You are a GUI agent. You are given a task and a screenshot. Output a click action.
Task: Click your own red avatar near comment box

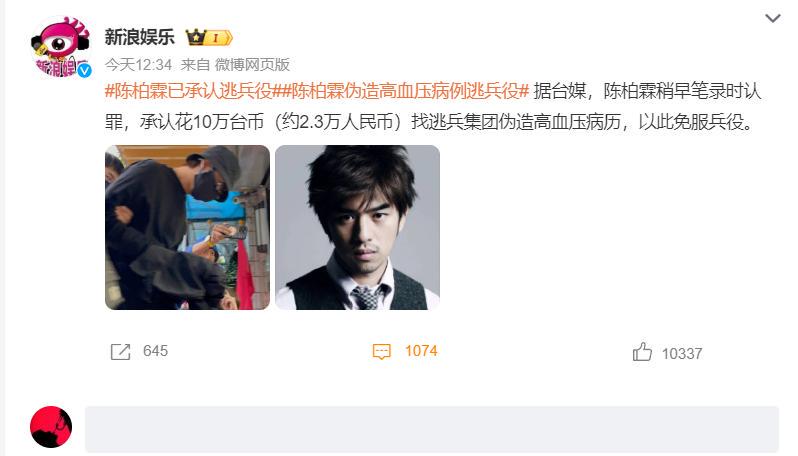[51, 427]
